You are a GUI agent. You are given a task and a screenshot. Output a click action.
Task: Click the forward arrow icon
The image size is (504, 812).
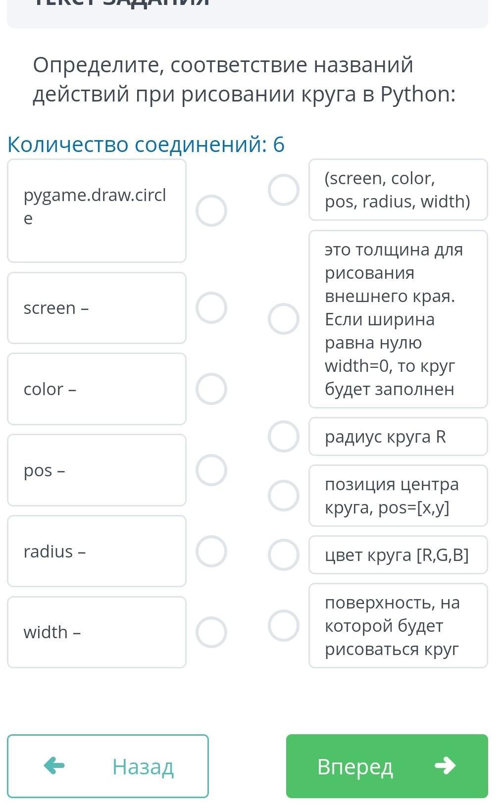point(445,766)
